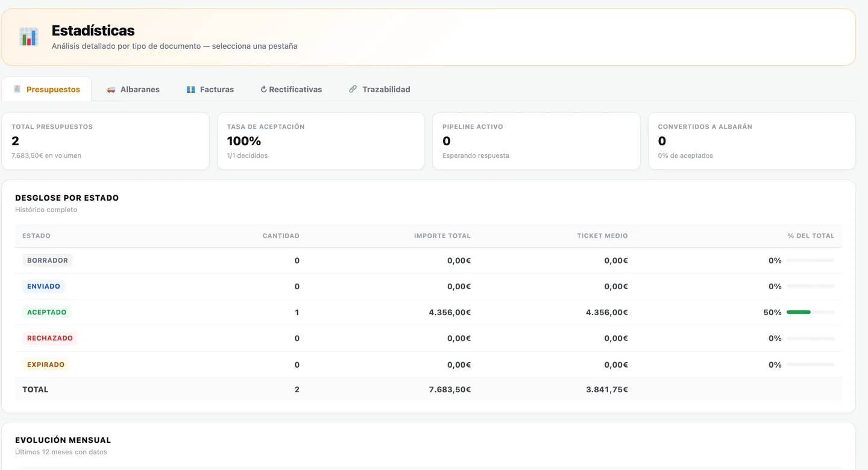The width and height of the screenshot is (868, 470).
Task: Click 'Últimos 12 meses con datos' subtitle
Action: coord(61,452)
